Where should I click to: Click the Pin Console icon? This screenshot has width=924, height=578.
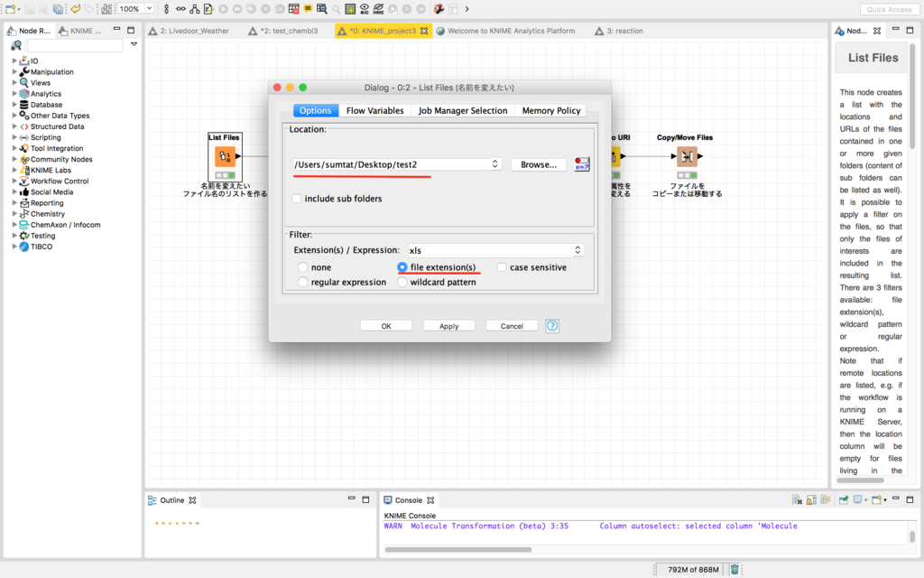[844, 499]
